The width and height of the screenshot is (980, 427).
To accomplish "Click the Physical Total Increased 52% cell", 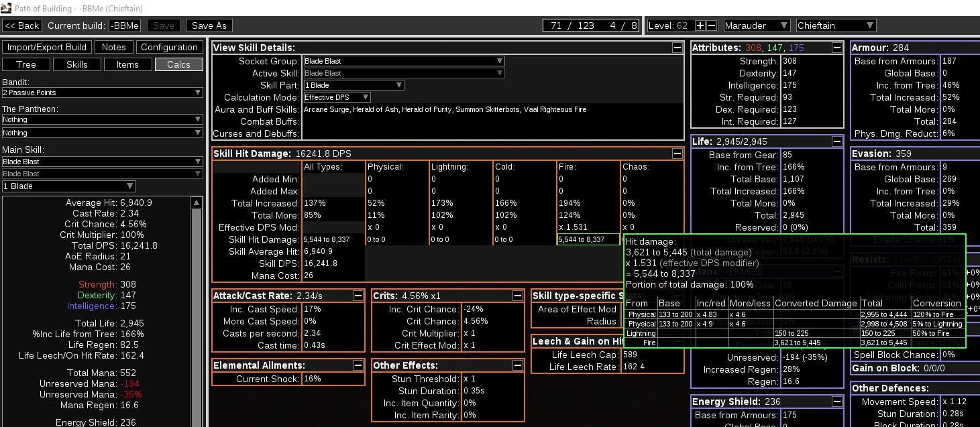I will pyautogui.click(x=397, y=203).
